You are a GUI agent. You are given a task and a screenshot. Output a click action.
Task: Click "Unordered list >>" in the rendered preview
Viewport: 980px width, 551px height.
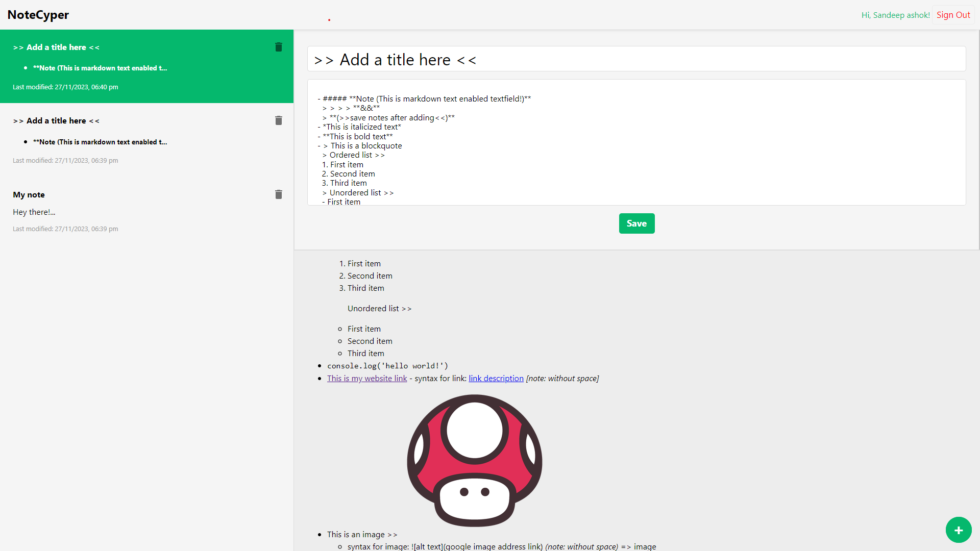click(x=379, y=309)
